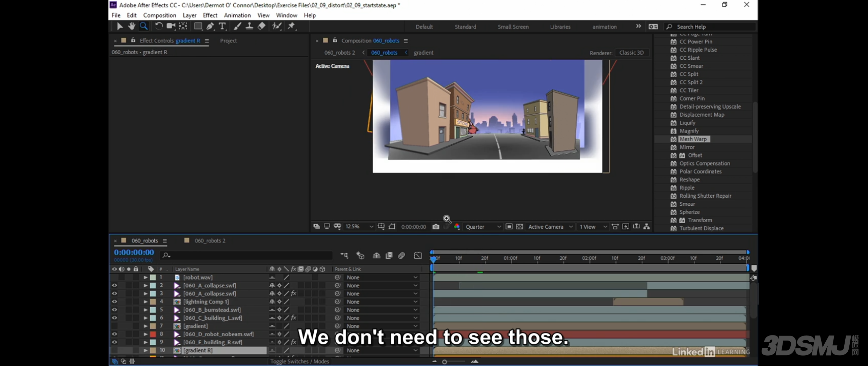868x366 pixels.
Task: Open the Composition menu
Action: [159, 15]
